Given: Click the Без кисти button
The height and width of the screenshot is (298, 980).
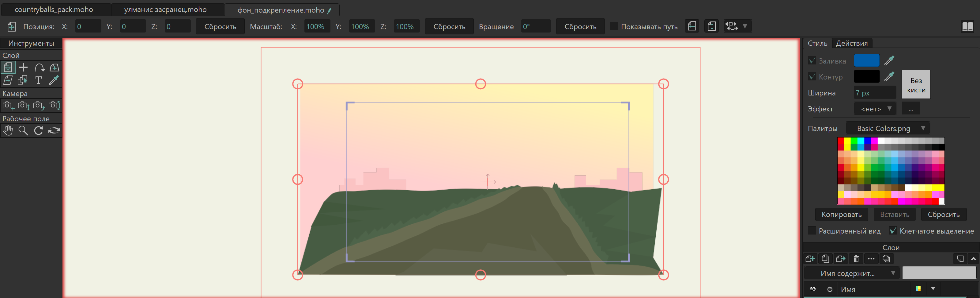Looking at the screenshot, I should [x=916, y=84].
